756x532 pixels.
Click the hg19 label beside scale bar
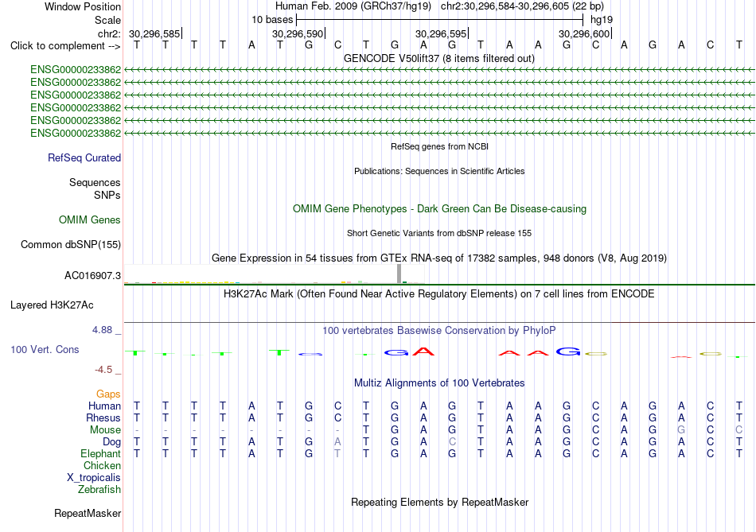coord(602,20)
